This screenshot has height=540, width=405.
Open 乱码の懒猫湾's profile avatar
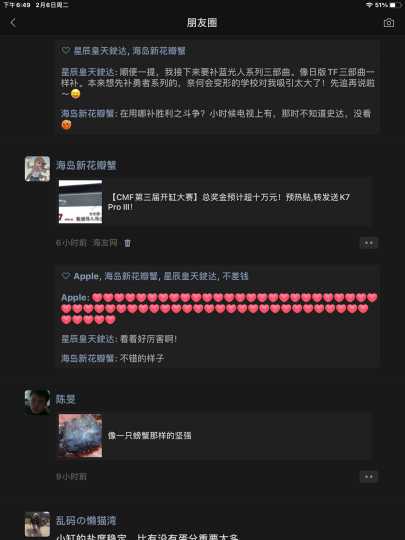tap(37, 524)
